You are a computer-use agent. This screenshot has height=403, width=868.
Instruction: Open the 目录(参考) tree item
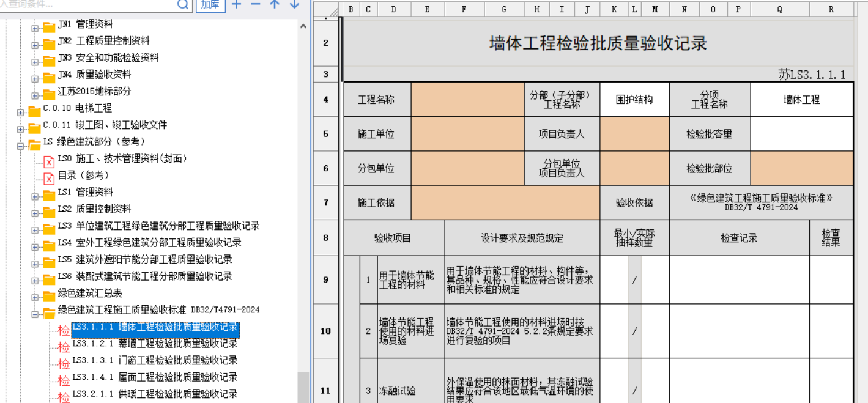click(83, 175)
